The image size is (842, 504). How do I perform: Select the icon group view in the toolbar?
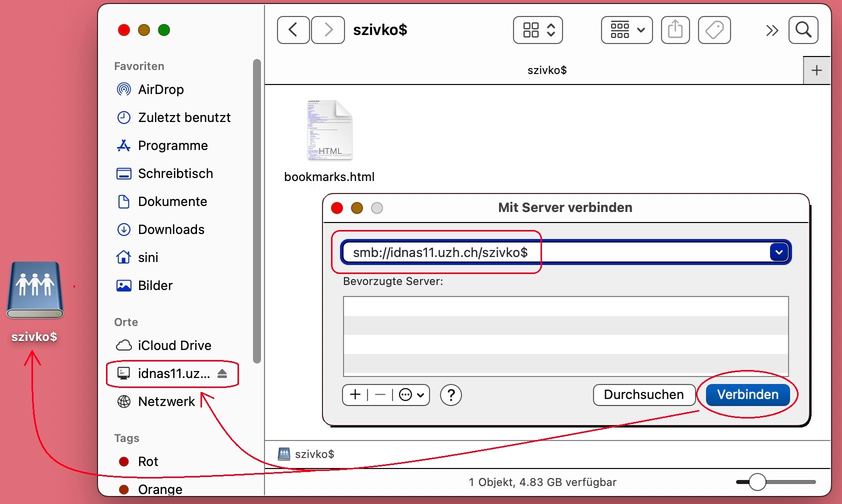[x=531, y=30]
